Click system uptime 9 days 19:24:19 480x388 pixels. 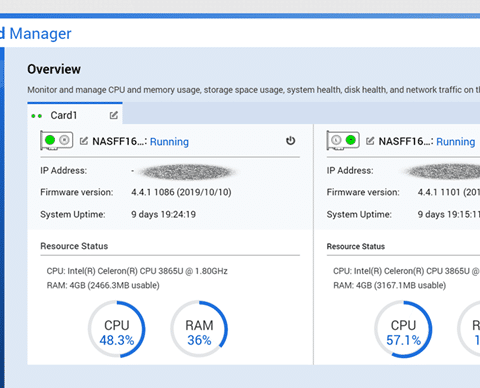163,214
